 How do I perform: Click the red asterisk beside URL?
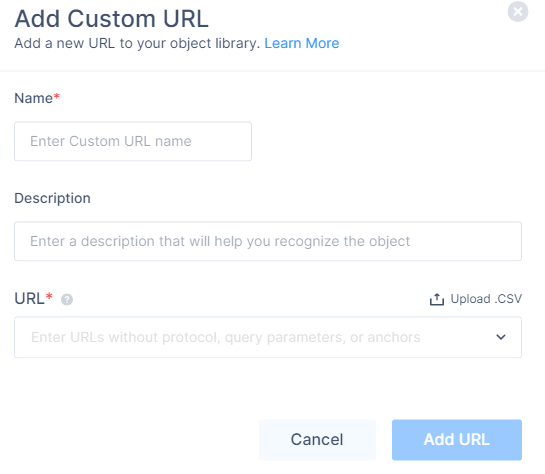click(x=49, y=296)
